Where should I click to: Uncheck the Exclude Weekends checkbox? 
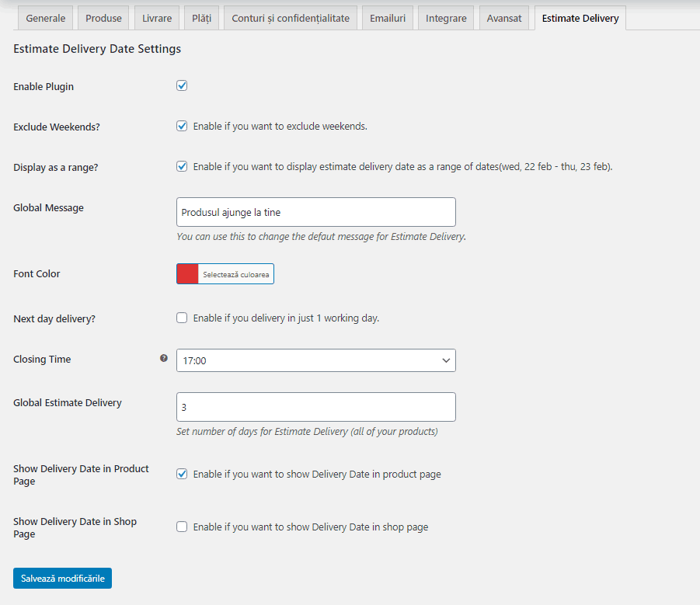182,127
